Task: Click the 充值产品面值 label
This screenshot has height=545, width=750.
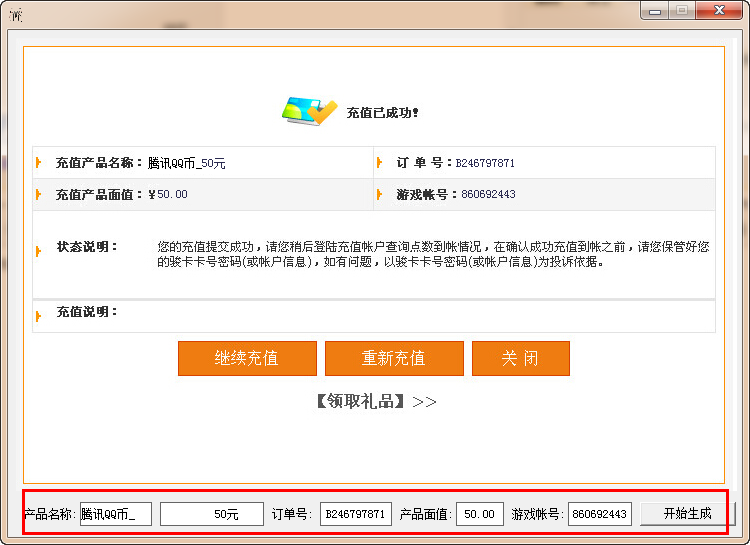Action: coord(99,194)
